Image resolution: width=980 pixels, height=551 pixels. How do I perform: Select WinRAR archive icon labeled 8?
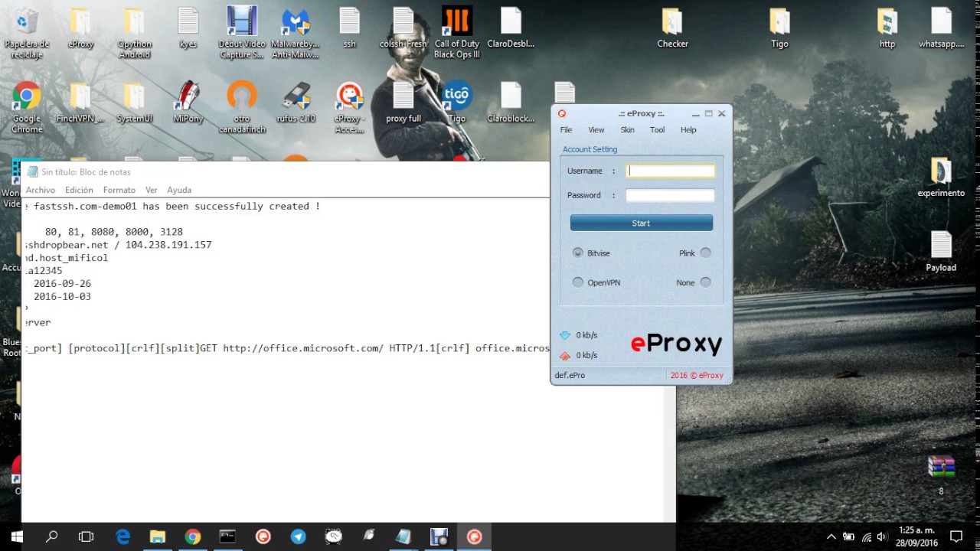click(x=941, y=474)
